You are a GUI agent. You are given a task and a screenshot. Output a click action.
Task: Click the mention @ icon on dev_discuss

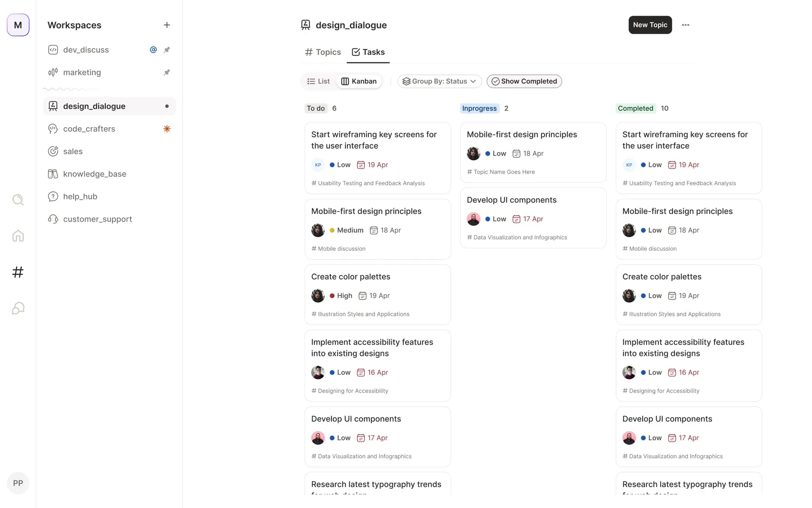[x=153, y=50]
